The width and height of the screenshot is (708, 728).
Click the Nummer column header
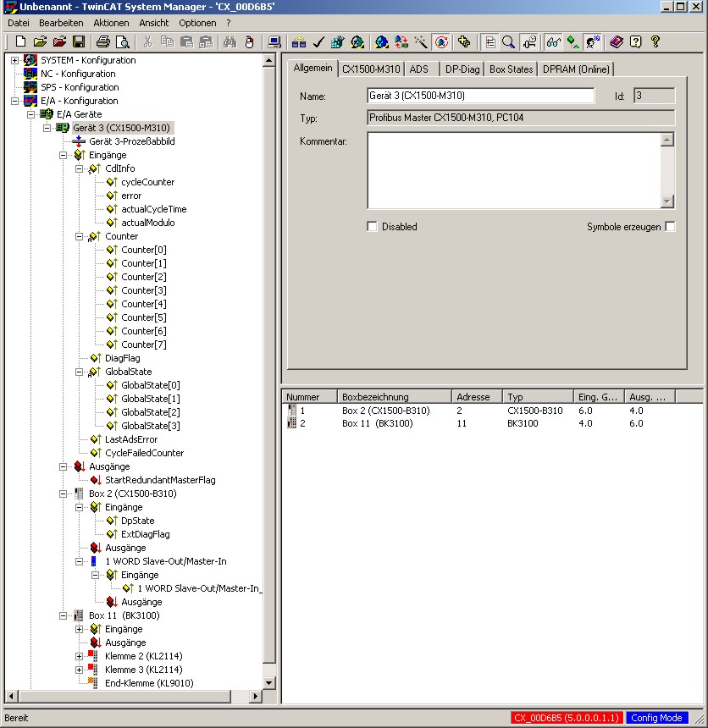click(x=309, y=397)
